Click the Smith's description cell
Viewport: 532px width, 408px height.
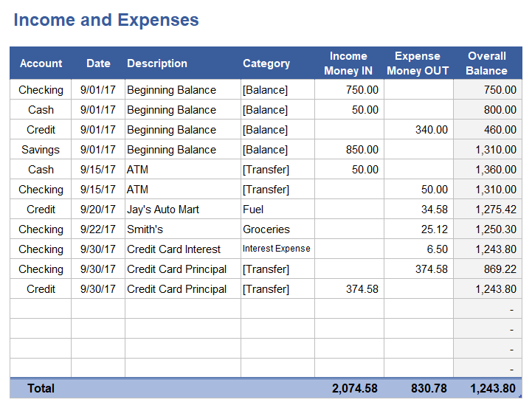145,229
